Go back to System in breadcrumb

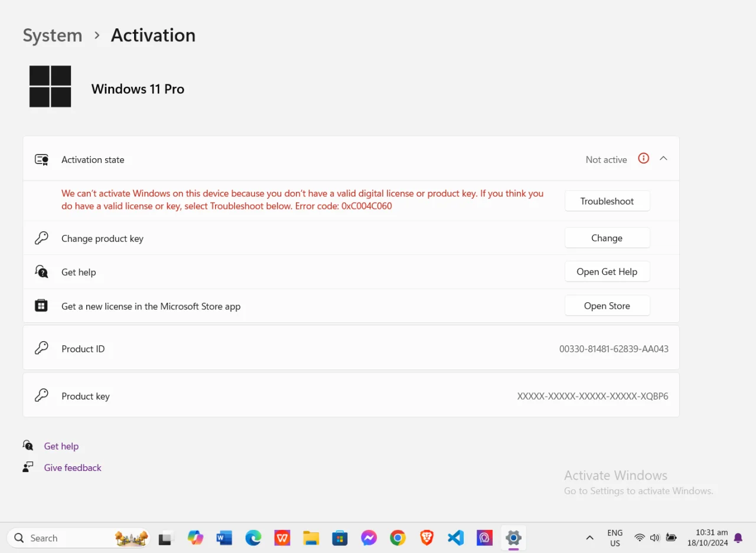pos(53,35)
